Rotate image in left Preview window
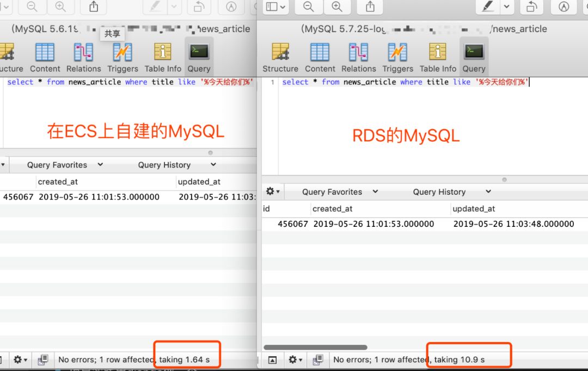 (x=199, y=7)
